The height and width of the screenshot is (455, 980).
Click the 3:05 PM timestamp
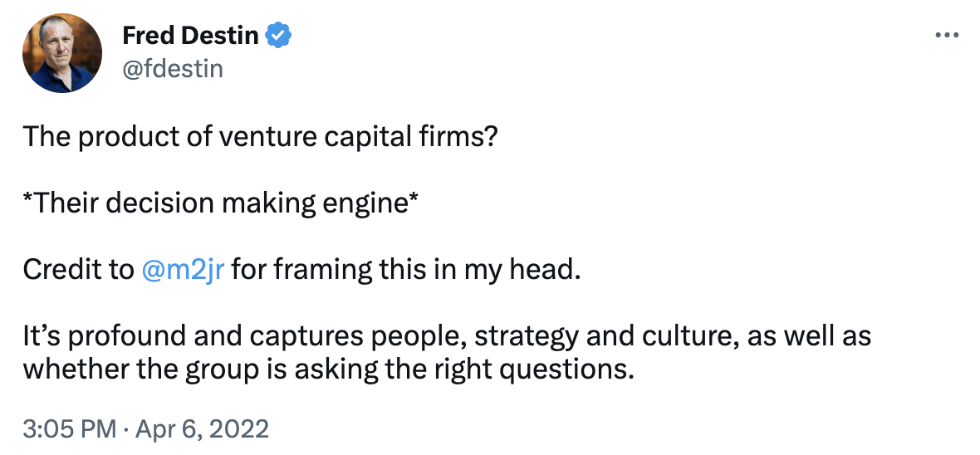click(70, 429)
